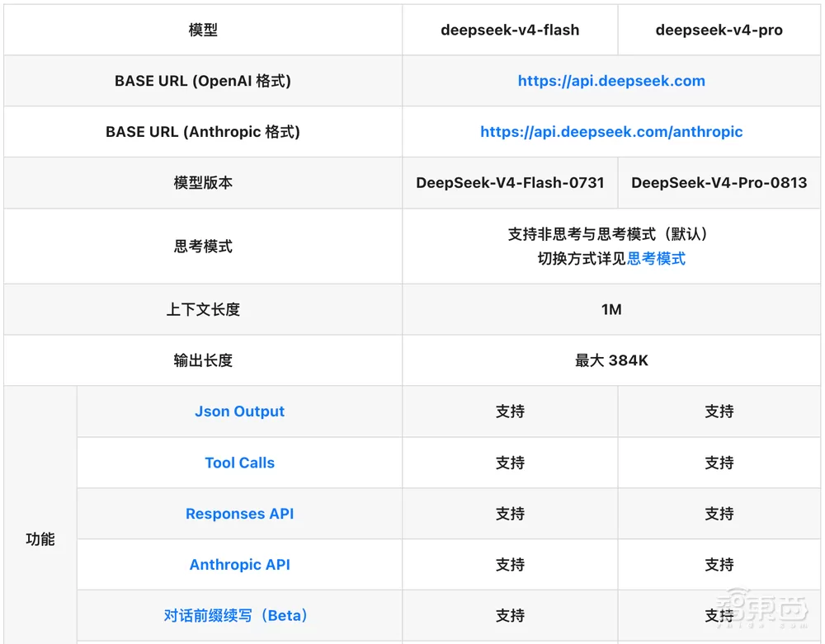The image size is (825, 644).
Task: Select 支持 for Tool Calls under deepseek-v4-pro
Action: coord(719,463)
